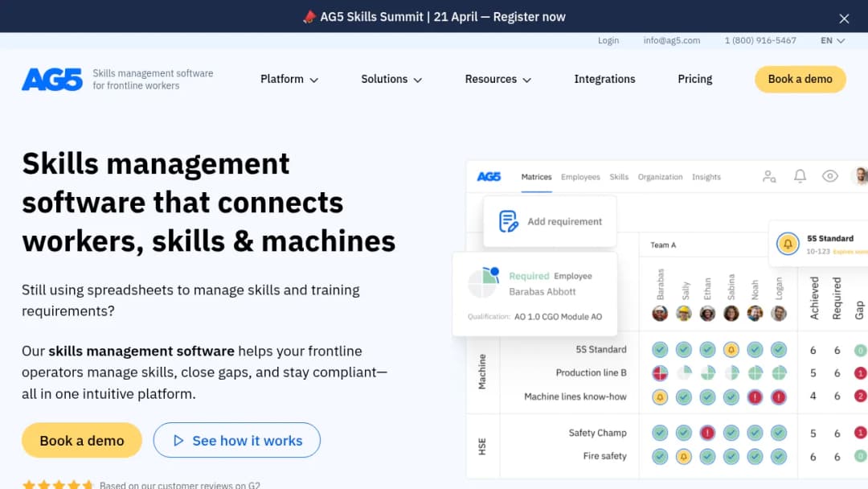Email info@ag5.com link
Viewport: 868px width, 489px height.
point(671,40)
